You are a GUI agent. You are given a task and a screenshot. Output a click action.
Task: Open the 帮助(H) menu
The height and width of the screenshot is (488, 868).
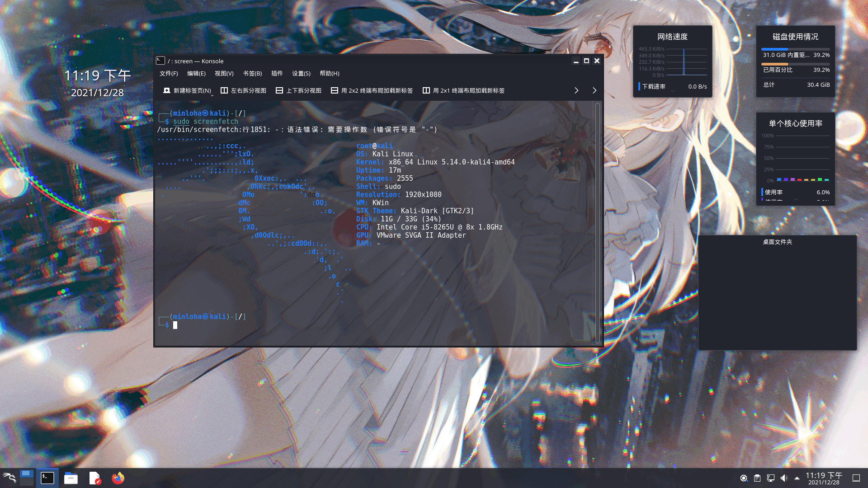(x=330, y=73)
